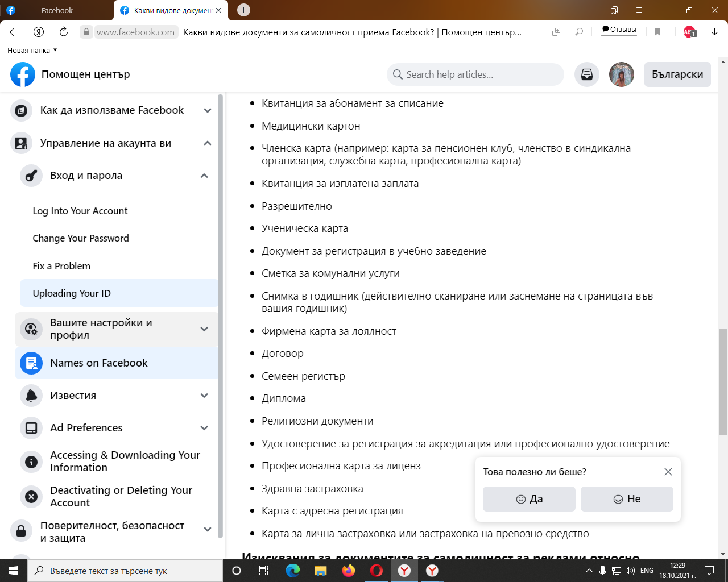Click the X icon for Deactivating or Deleting
The height and width of the screenshot is (582, 728).
[x=31, y=497]
